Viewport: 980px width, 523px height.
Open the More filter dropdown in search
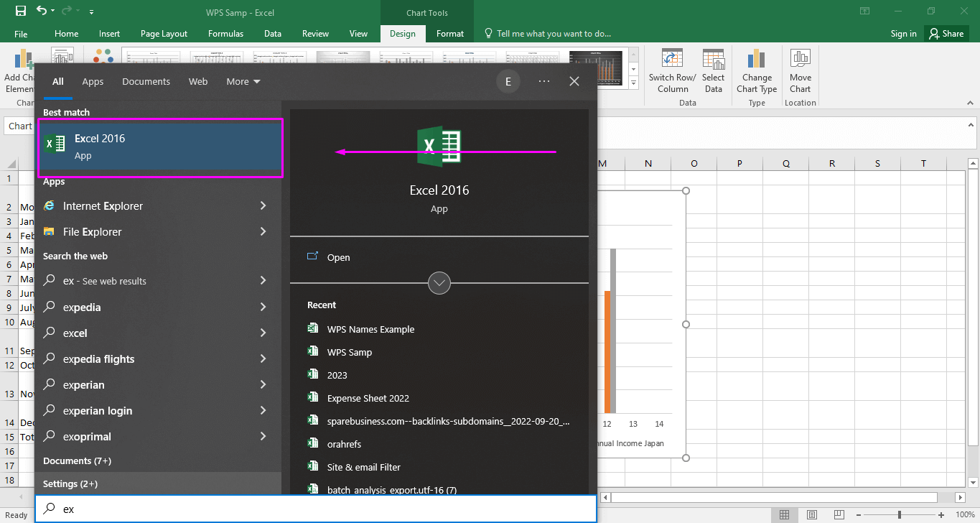(x=243, y=81)
